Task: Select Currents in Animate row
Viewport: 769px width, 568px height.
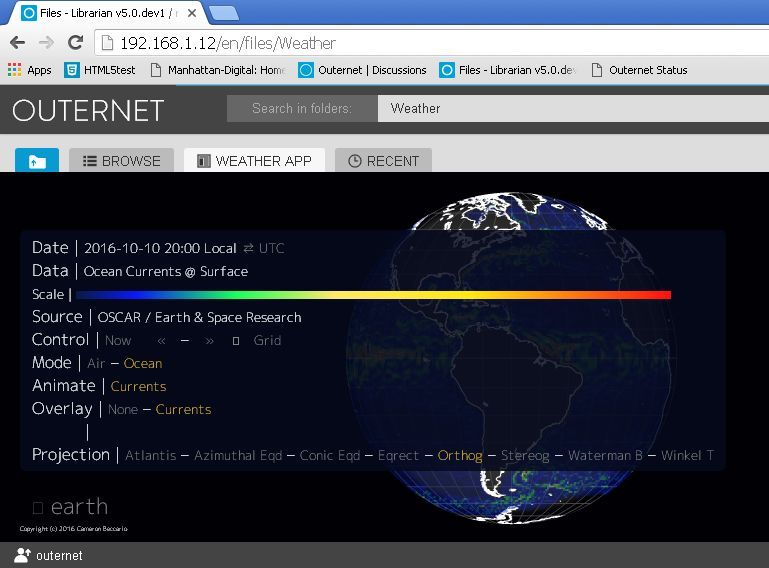Action: (138, 387)
